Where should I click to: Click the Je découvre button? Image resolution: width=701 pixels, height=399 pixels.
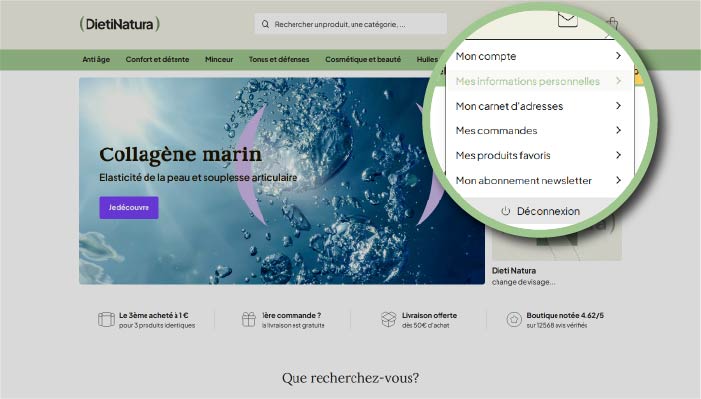(x=129, y=208)
